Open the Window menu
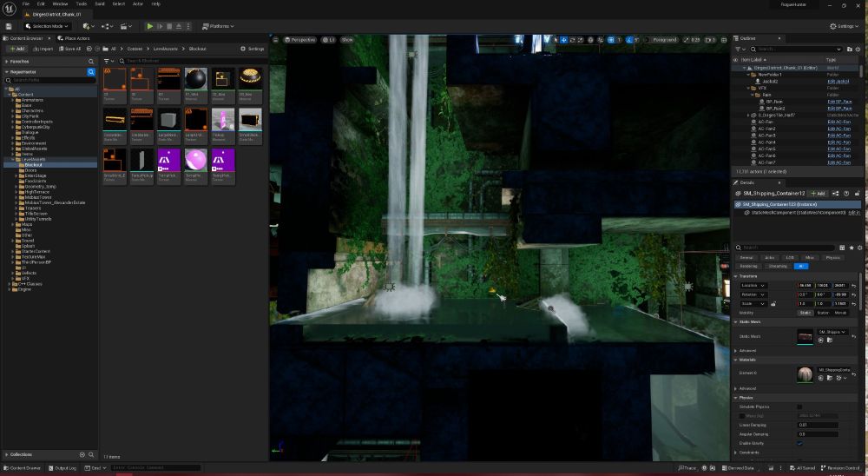 tap(60, 3)
